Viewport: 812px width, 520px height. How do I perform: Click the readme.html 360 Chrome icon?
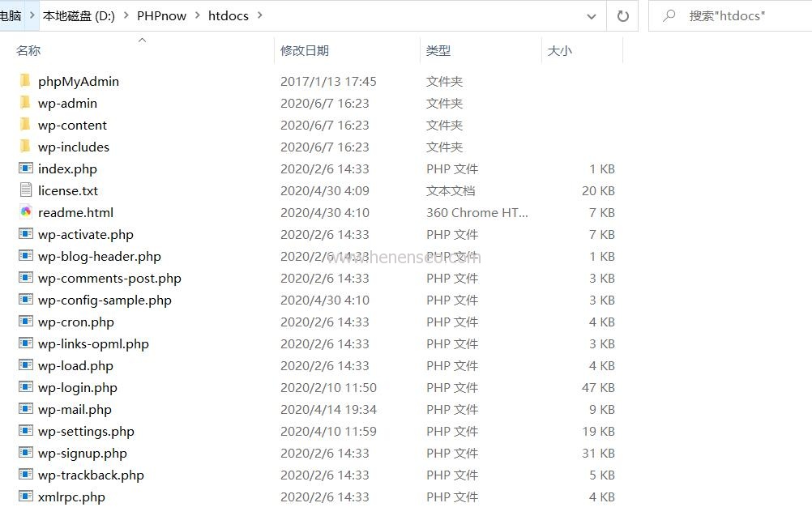click(x=26, y=212)
